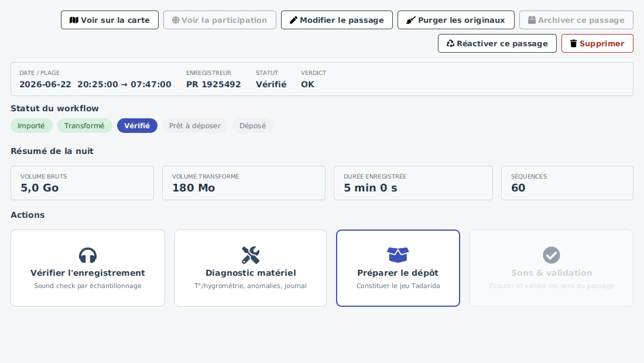This screenshot has width=644, height=363.
Task: Select the Prêt à déposer workflow step
Action: coord(195,126)
